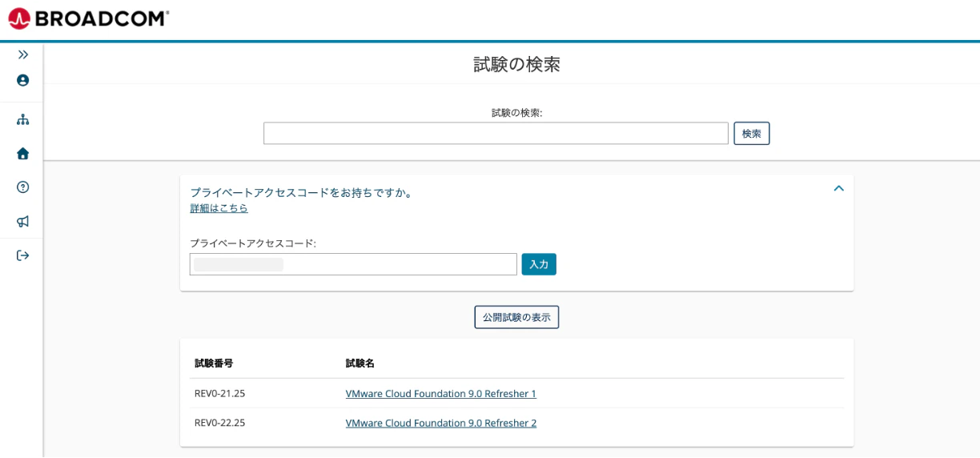
Task: Click the 公開試験の表示 button
Action: point(516,317)
